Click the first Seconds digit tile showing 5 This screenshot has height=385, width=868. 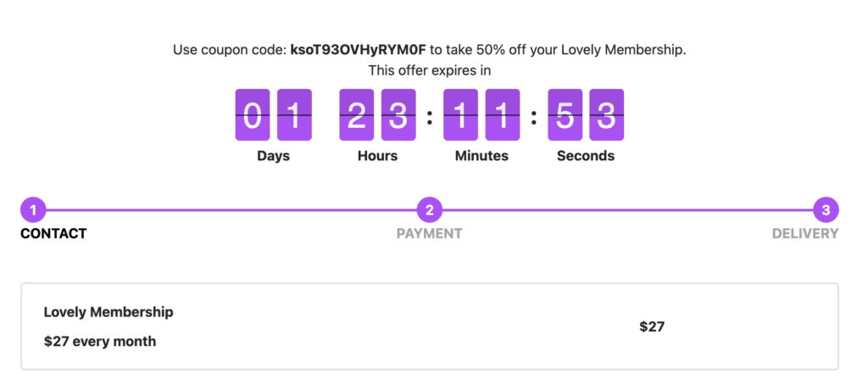565,115
